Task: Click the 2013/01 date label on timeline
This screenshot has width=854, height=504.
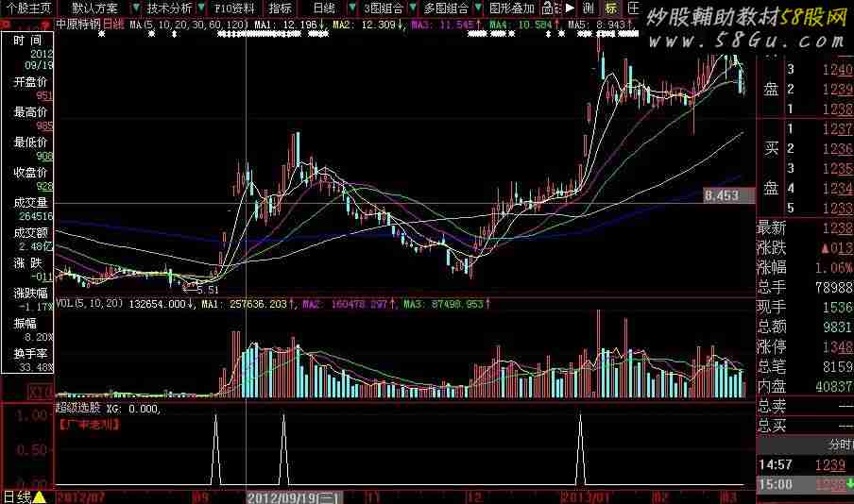Action: [x=585, y=497]
